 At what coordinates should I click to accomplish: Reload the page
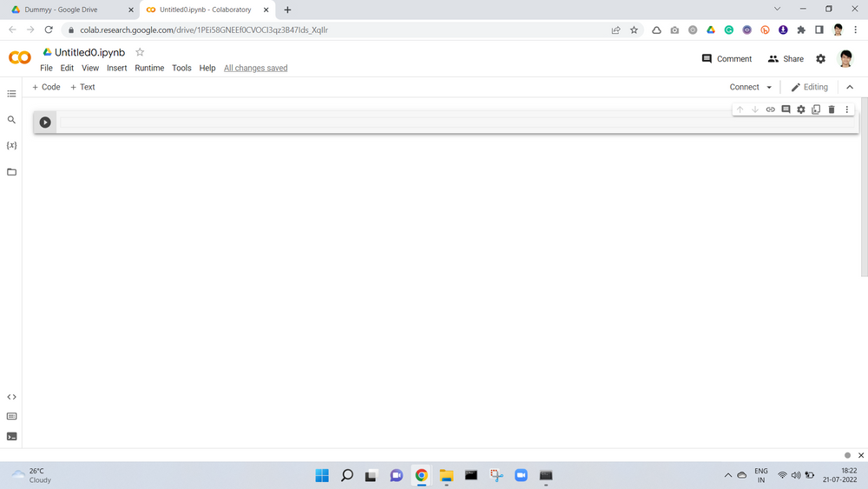tap(49, 30)
